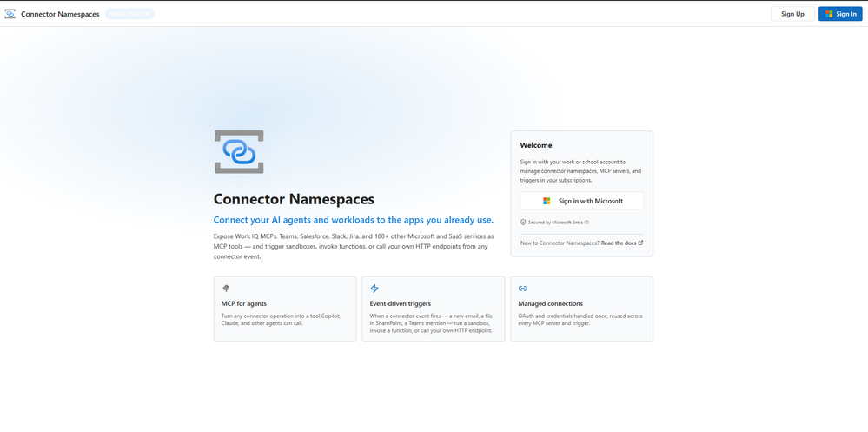Click the Connector Namespaces logo icon in header
Image resolution: width=868 pixels, height=432 pixels.
click(10, 14)
